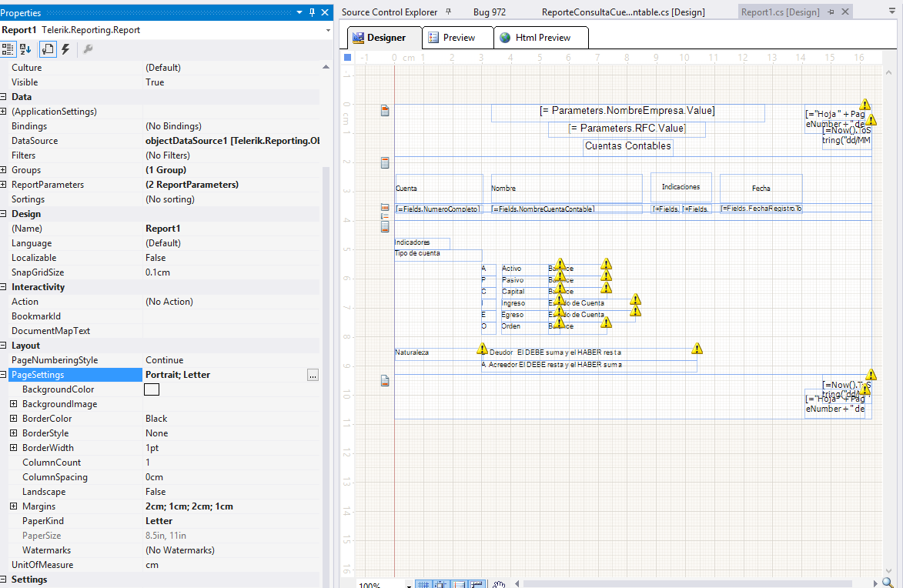
Task: Expand BackgroundImage property
Action: point(14,404)
